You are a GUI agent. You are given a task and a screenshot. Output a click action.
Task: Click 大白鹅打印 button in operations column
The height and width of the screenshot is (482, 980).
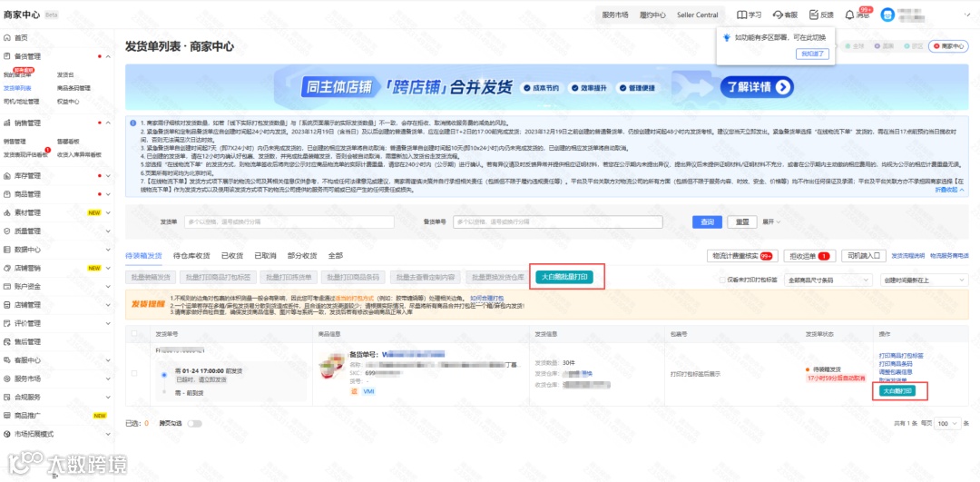(x=897, y=391)
